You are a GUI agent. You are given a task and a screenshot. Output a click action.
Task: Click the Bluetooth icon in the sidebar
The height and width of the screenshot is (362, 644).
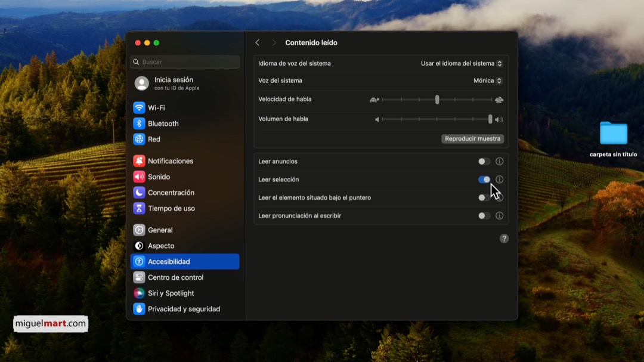[x=139, y=123]
